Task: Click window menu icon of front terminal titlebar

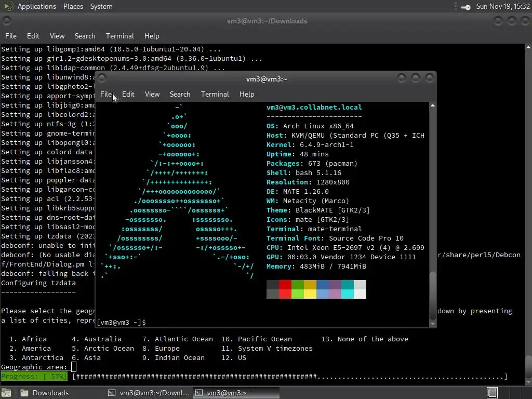Action: point(102,78)
